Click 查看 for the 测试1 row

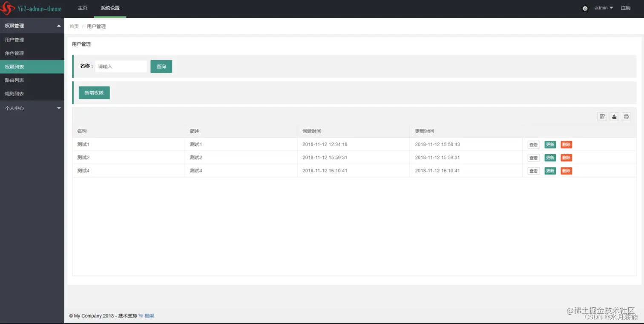(x=534, y=145)
